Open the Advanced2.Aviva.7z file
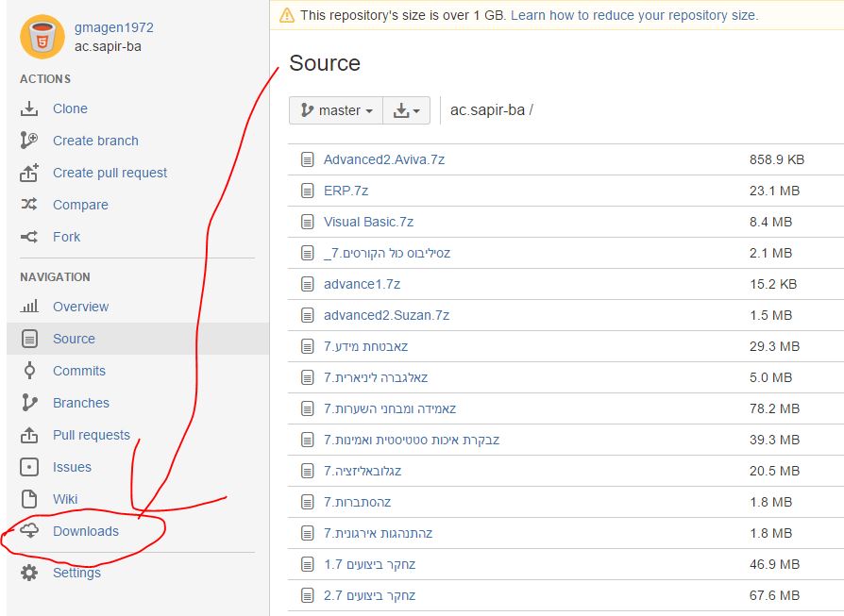Image resolution: width=844 pixels, height=616 pixels. (383, 159)
